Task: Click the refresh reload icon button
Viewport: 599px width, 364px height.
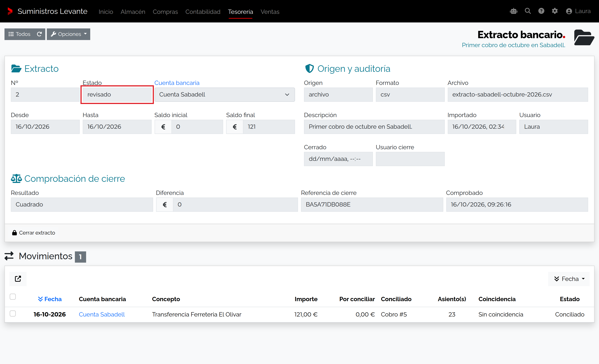Action: click(39, 34)
